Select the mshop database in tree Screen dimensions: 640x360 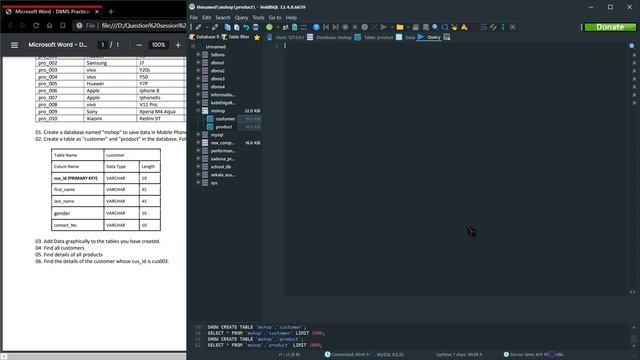click(218, 111)
